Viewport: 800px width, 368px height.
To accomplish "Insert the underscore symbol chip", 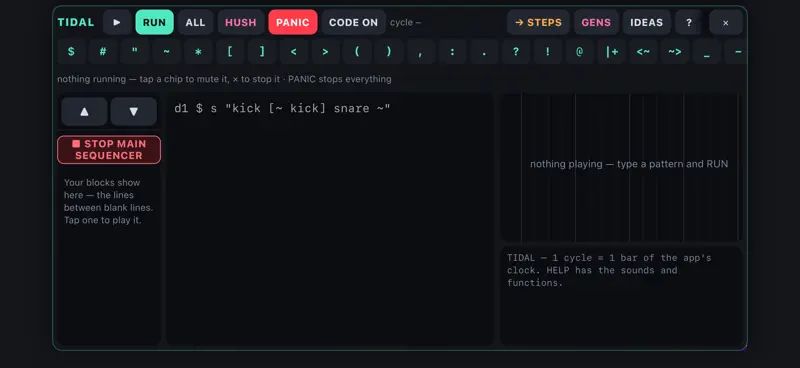I will [707, 52].
